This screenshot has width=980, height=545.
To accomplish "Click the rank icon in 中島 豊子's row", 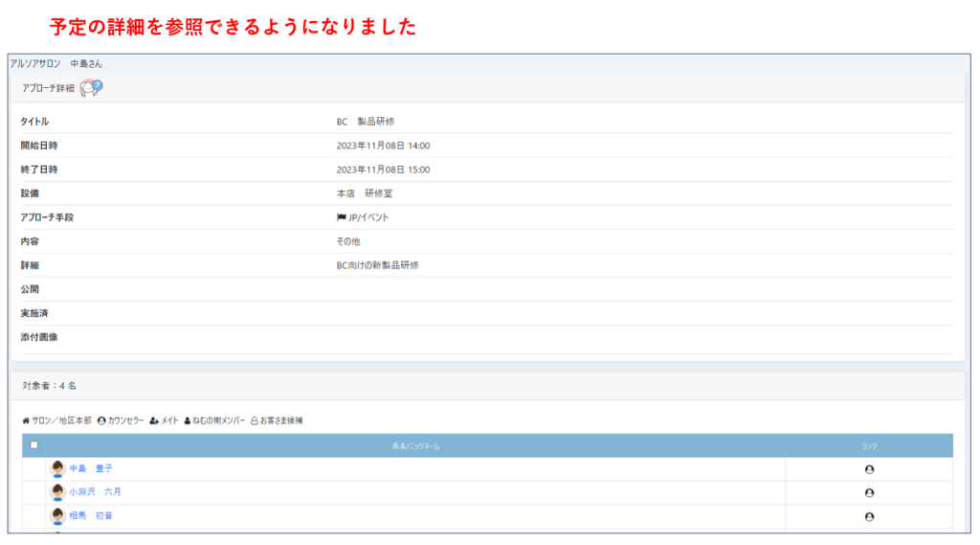I will (x=869, y=469).
